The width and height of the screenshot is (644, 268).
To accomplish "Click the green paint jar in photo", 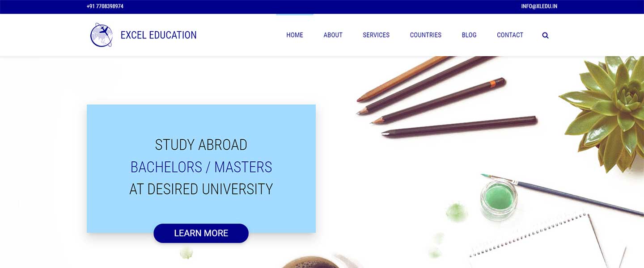I will pos(499,199).
